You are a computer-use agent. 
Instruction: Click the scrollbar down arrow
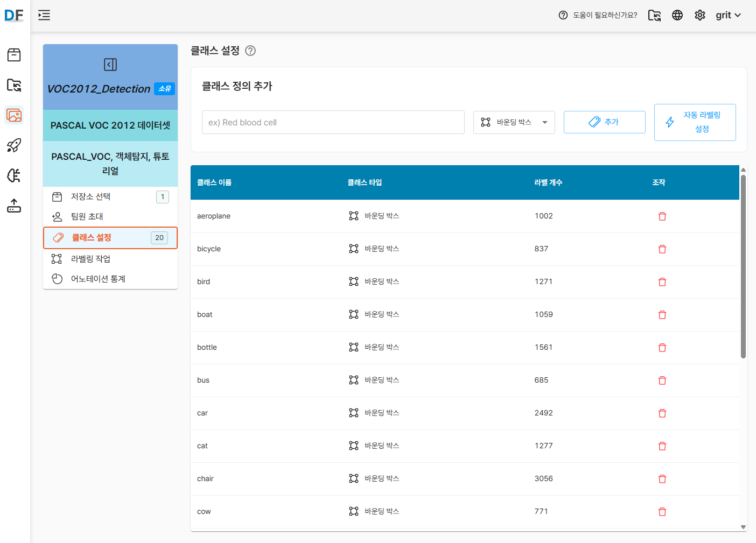click(743, 527)
